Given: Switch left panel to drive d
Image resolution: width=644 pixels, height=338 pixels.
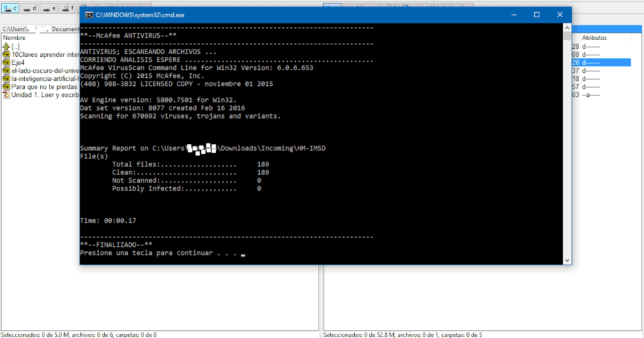Looking at the screenshot, I should [31, 8].
